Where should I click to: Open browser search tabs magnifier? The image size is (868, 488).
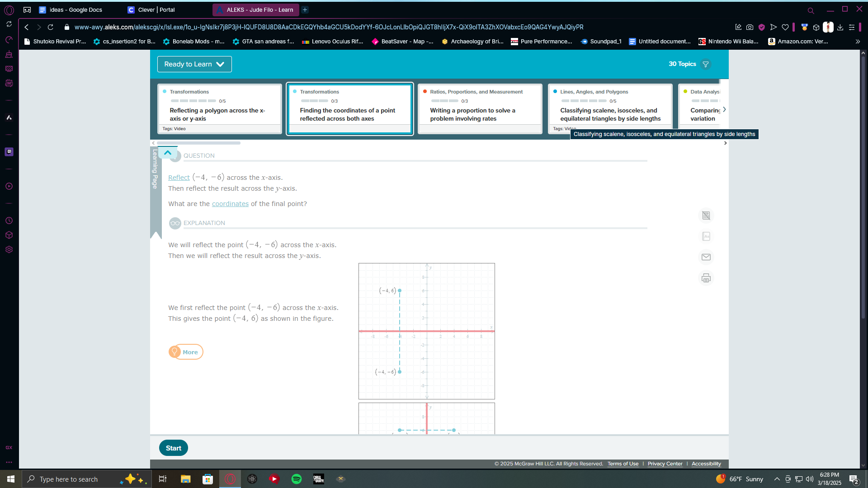point(811,10)
